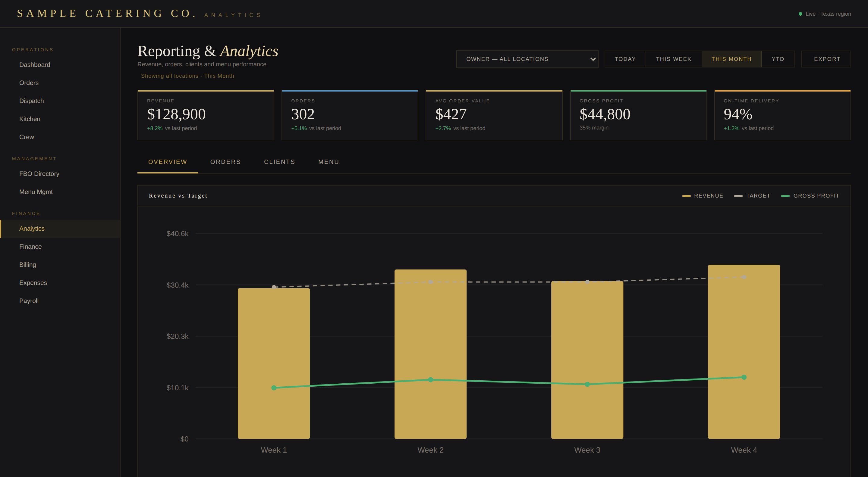868x477 pixels.
Task: Click the Live status green dot
Action: (x=800, y=14)
